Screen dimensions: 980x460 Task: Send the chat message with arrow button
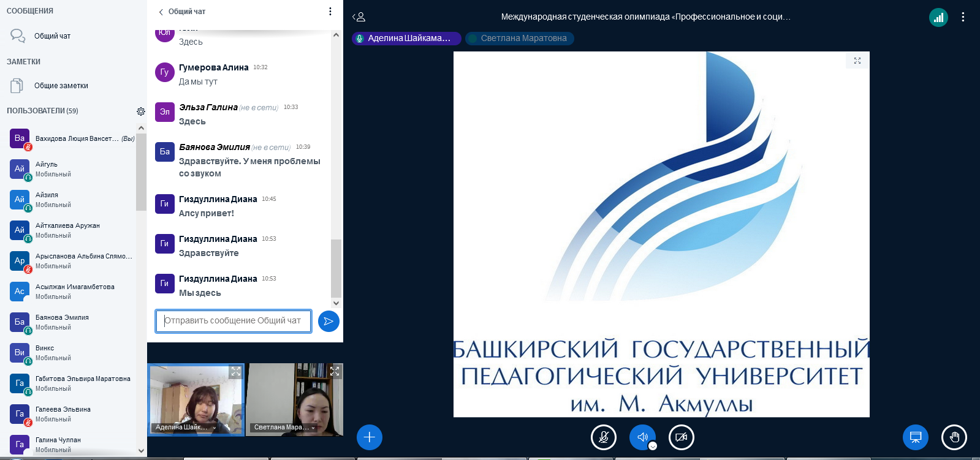(329, 321)
